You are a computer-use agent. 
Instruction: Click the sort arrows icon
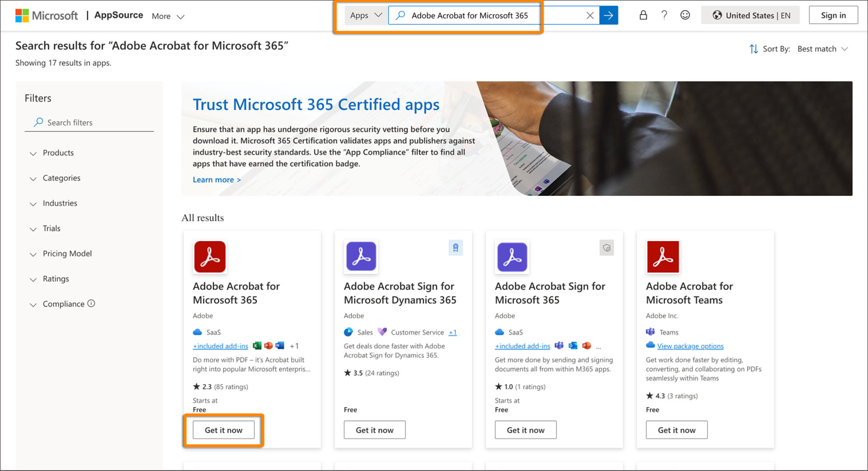click(754, 49)
